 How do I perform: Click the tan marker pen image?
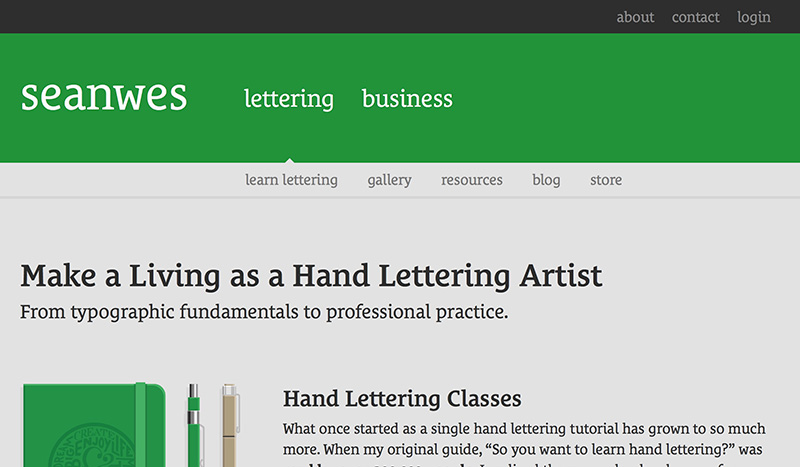pyautogui.click(x=230, y=425)
